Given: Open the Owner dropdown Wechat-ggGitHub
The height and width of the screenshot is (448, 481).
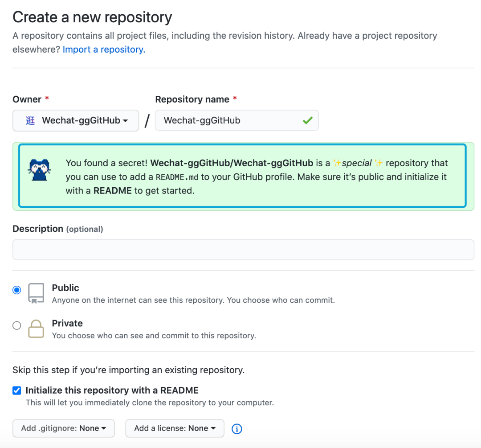Looking at the screenshot, I should 76,120.
